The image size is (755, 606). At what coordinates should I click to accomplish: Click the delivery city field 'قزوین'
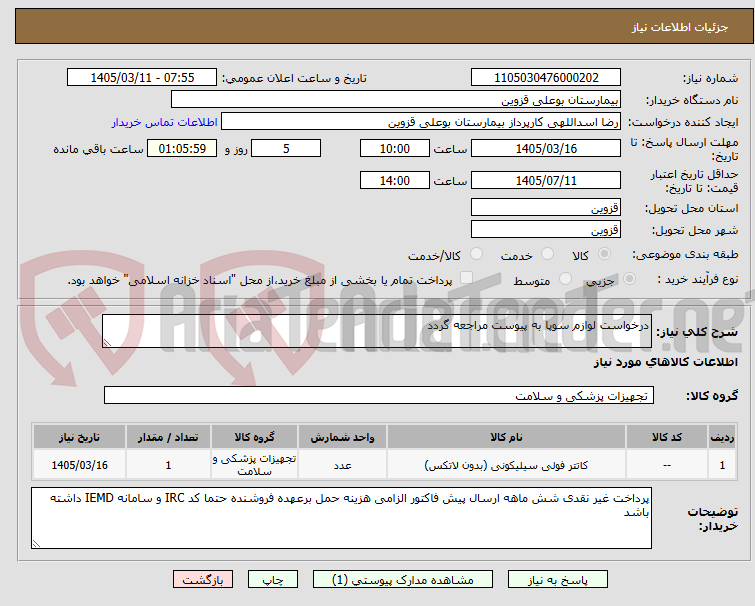coord(546,229)
